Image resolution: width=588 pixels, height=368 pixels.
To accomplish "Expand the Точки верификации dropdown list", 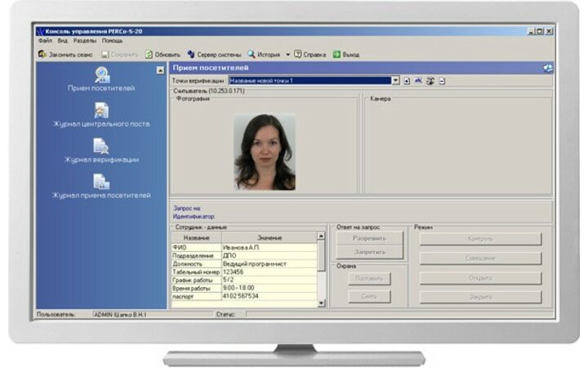I will click(x=396, y=81).
